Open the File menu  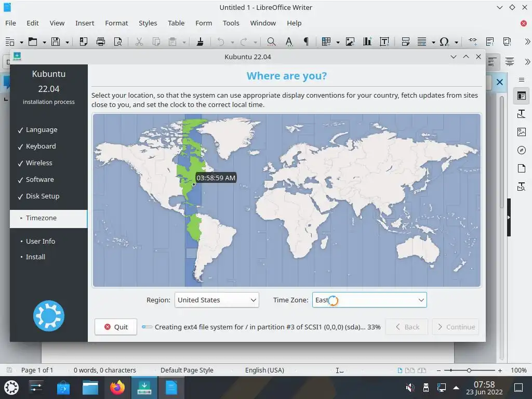pyautogui.click(x=10, y=23)
